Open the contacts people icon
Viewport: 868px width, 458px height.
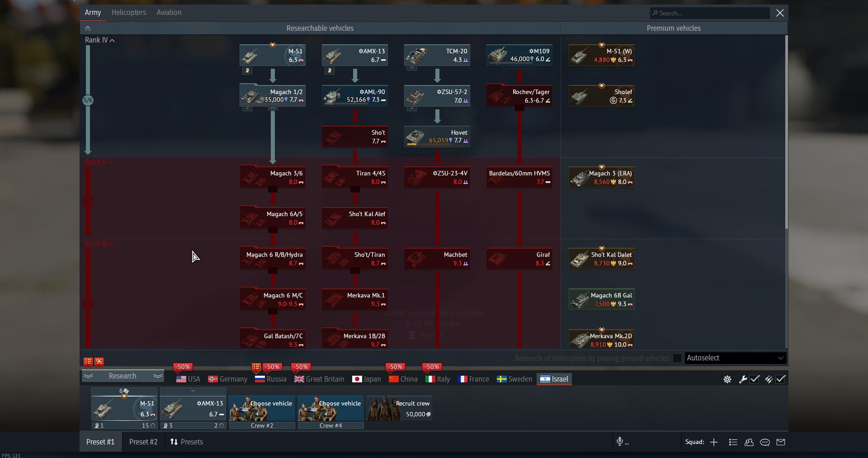point(749,442)
